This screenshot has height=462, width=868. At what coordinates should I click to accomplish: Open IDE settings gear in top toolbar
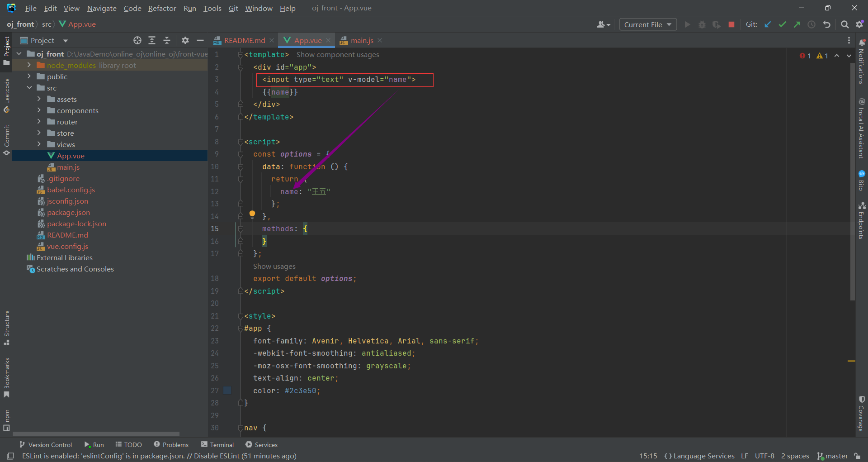pyautogui.click(x=859, y=24)
